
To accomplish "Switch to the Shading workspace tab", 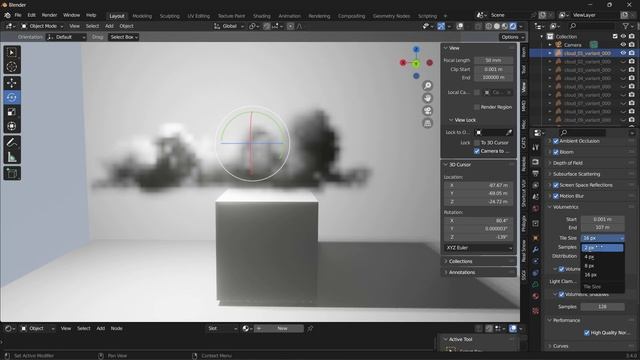I will [x=262, y=16].
